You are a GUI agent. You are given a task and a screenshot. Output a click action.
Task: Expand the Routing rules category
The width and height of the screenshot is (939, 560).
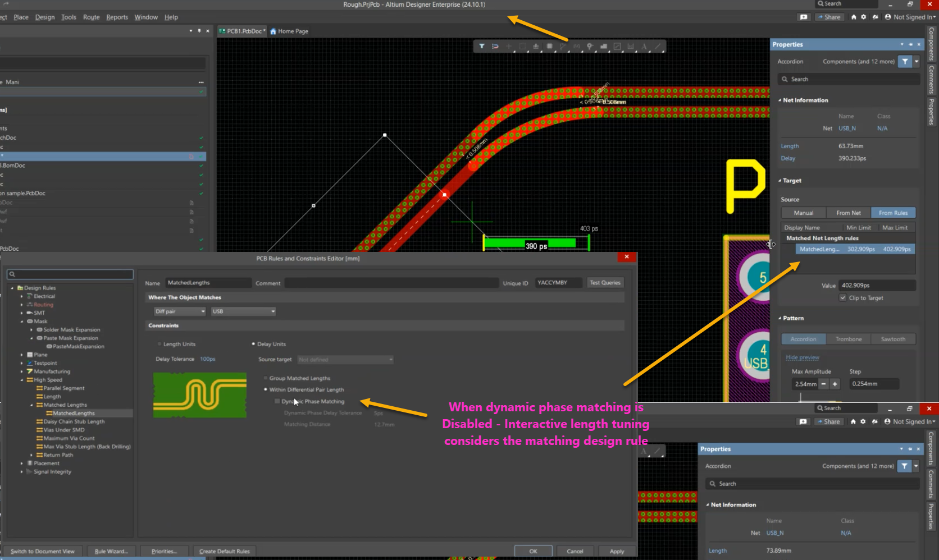coord(22,305)
